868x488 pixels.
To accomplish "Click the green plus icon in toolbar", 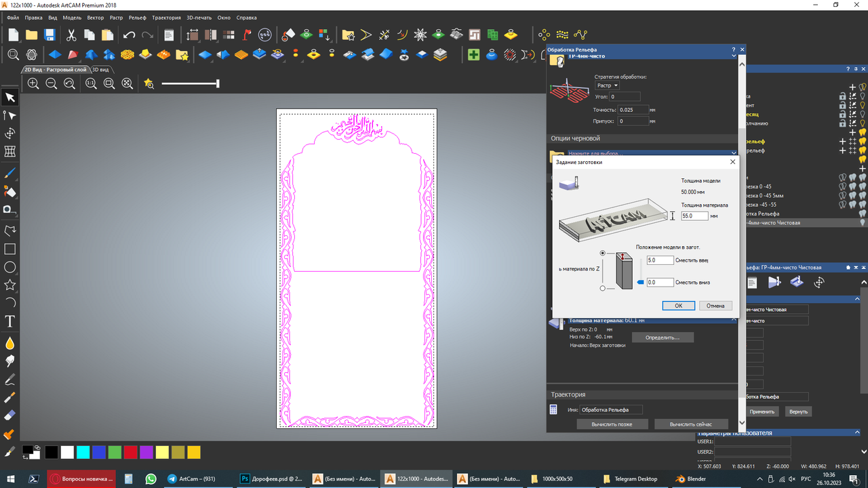I will tap(474, 54).
